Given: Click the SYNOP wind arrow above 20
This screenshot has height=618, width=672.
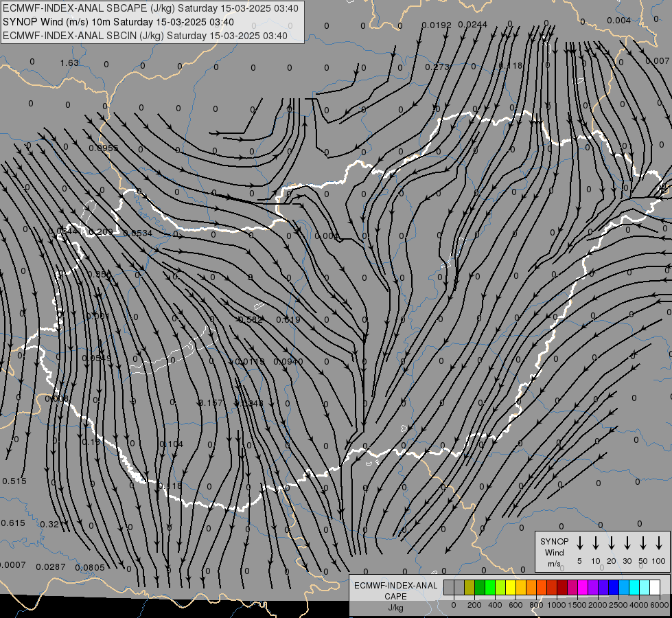Looking at the screenshot, I should coord(611,543).
